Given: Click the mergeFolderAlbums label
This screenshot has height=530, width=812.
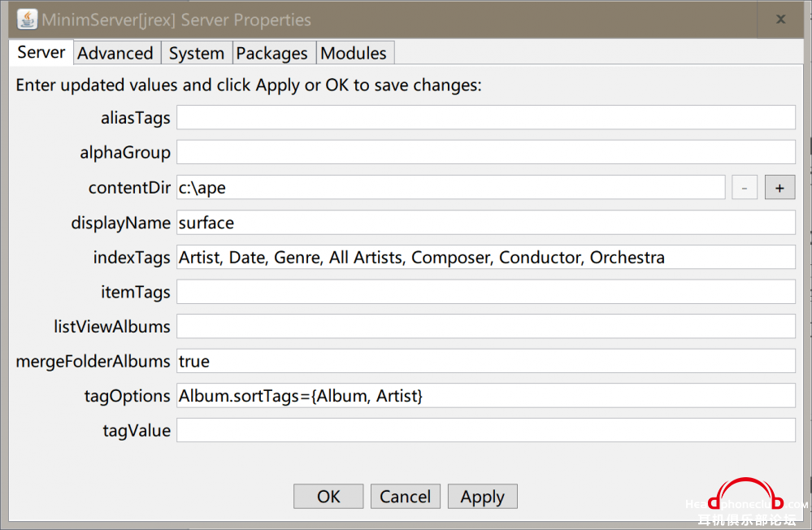Looking at the screenshot, I should 93,361.
